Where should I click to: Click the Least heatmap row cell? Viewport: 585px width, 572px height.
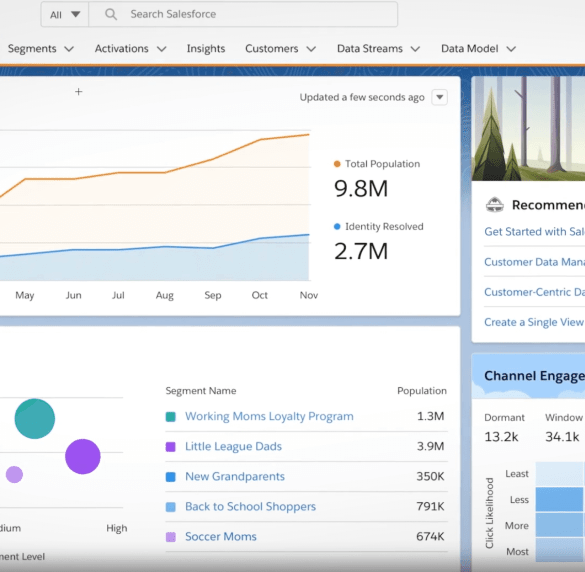tap(560, 474)
